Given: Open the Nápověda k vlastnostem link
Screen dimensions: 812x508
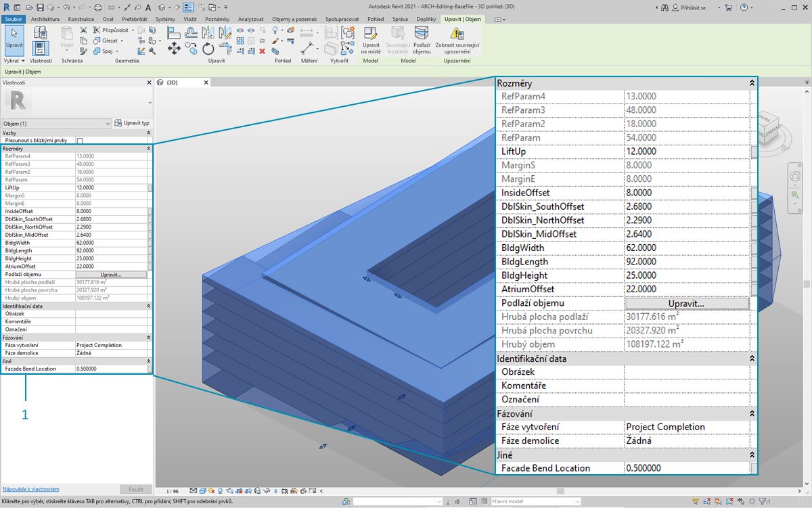Looking at the screenshot, I should [x=30, y=488].
